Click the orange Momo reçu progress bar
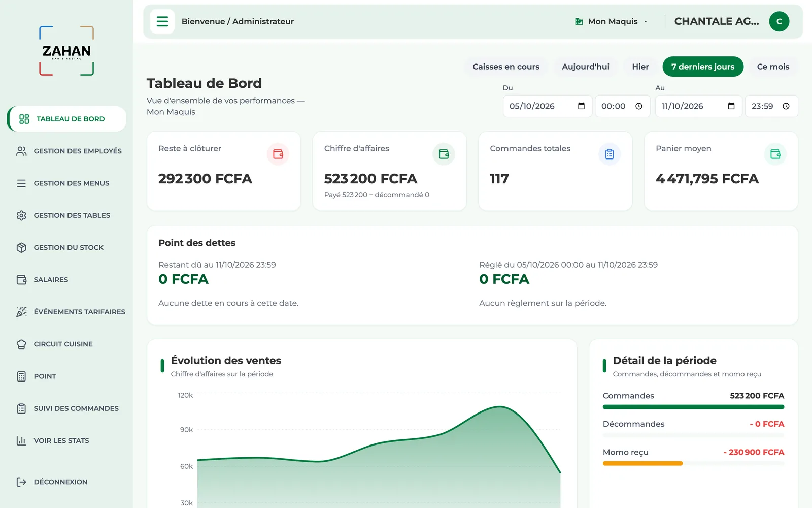The image size is (812, 508). tap(642, 463)
